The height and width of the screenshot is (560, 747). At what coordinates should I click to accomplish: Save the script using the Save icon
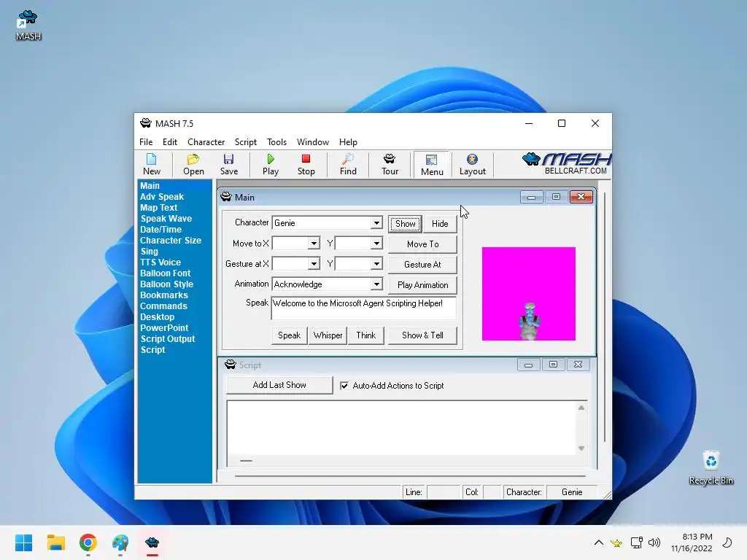tap(228, 164)
